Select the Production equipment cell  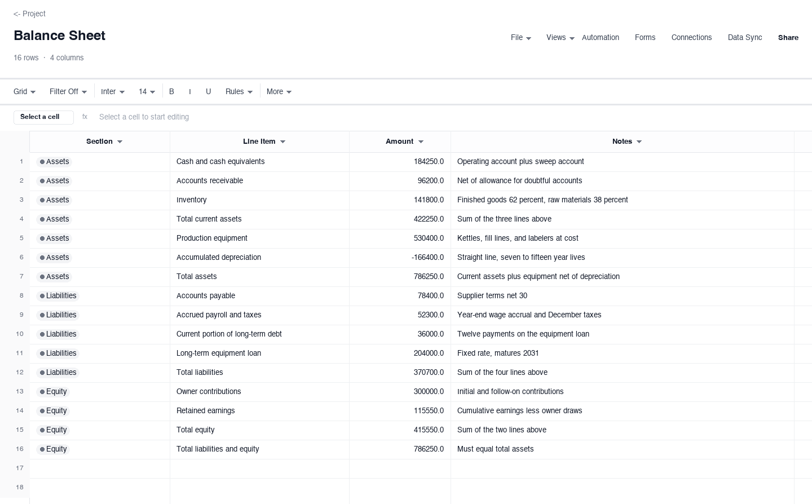coord(259,238)
